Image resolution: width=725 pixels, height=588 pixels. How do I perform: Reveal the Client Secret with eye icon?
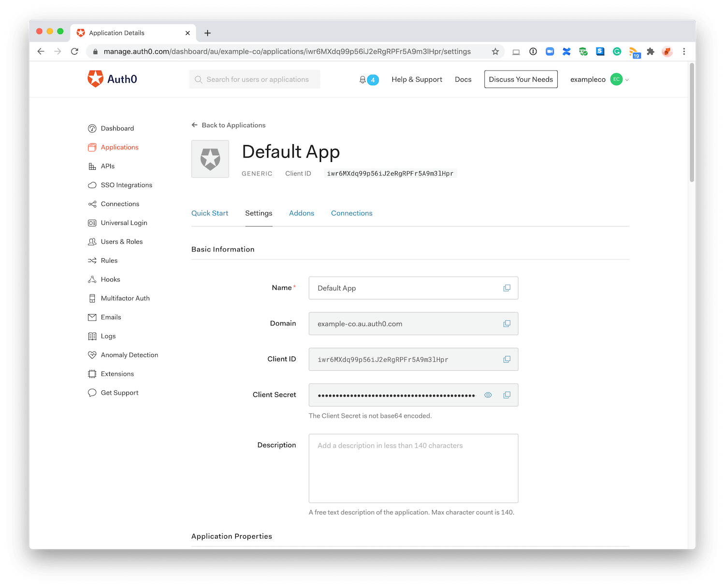pos(488,396)
